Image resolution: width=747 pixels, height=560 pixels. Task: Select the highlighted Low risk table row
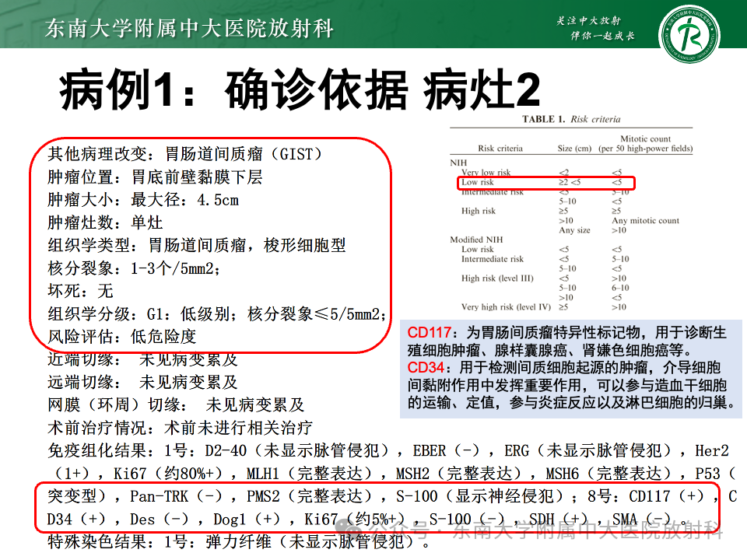coord(546,183)
